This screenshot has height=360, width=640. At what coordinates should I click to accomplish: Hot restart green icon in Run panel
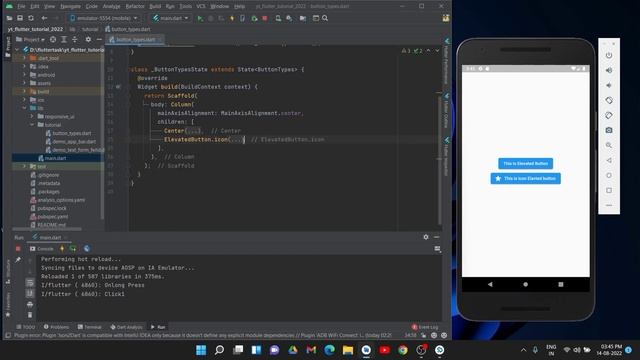pos(73,249)
